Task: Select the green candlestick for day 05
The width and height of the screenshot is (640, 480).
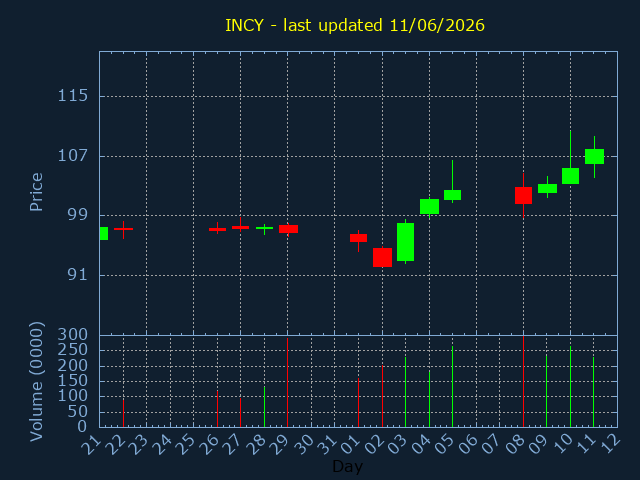Action: click(452, 195)
